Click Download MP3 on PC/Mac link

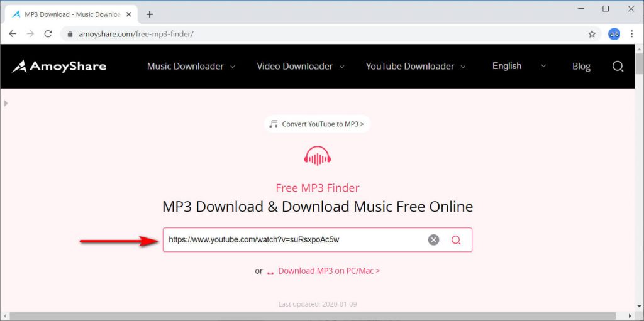pos(329,271)
